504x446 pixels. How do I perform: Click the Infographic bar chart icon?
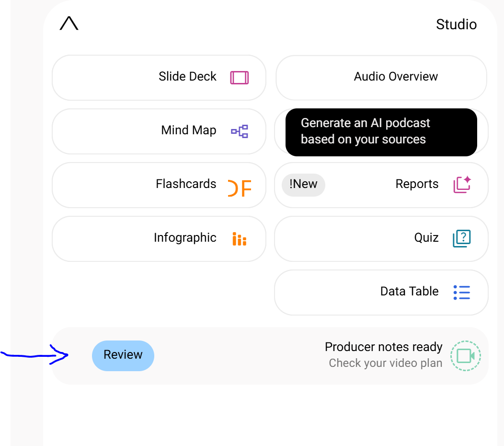tap(240, 239)
